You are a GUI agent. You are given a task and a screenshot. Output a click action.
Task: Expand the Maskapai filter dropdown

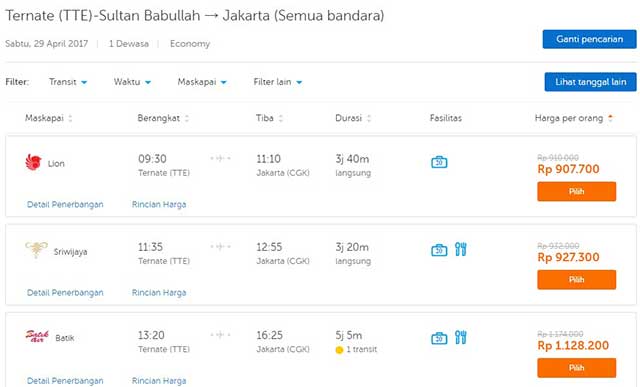pyautogui.click(x=202, y=82)
